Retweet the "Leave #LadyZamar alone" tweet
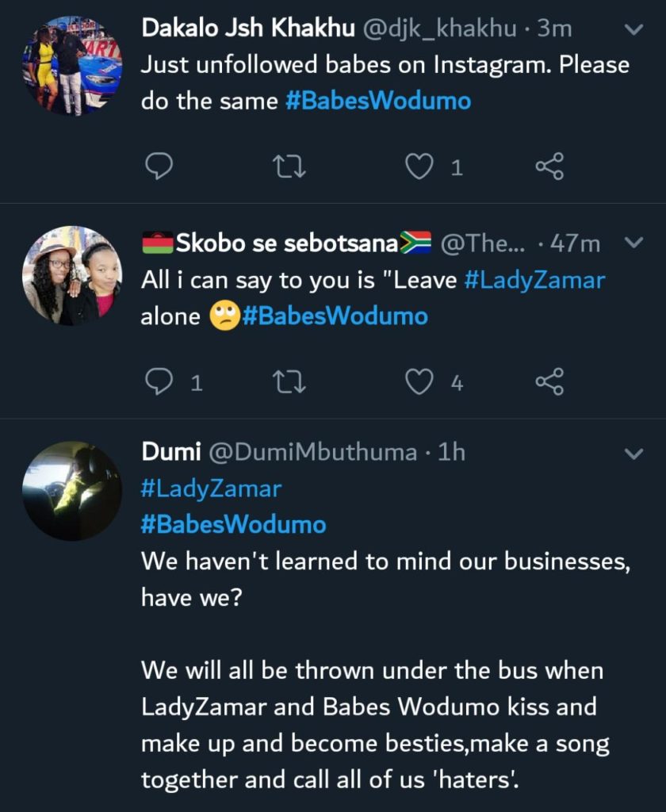The height and width of the screenshot is (812, 666). click(x=289, y=383)
